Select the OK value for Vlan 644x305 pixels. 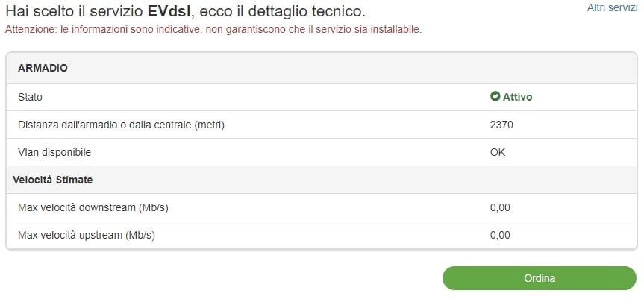pyautogui.click(x=498, y=152)
